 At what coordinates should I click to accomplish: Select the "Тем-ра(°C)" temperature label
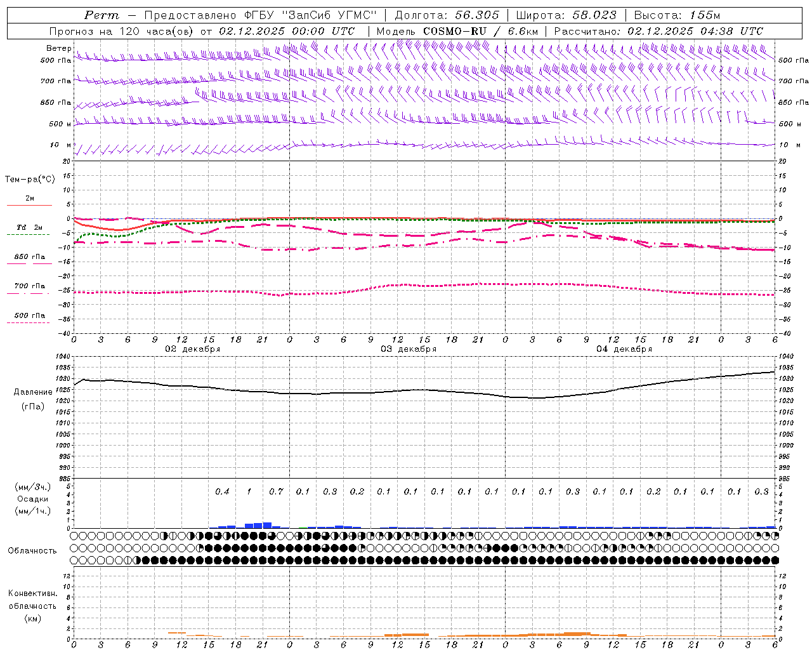tap(30, 180)
